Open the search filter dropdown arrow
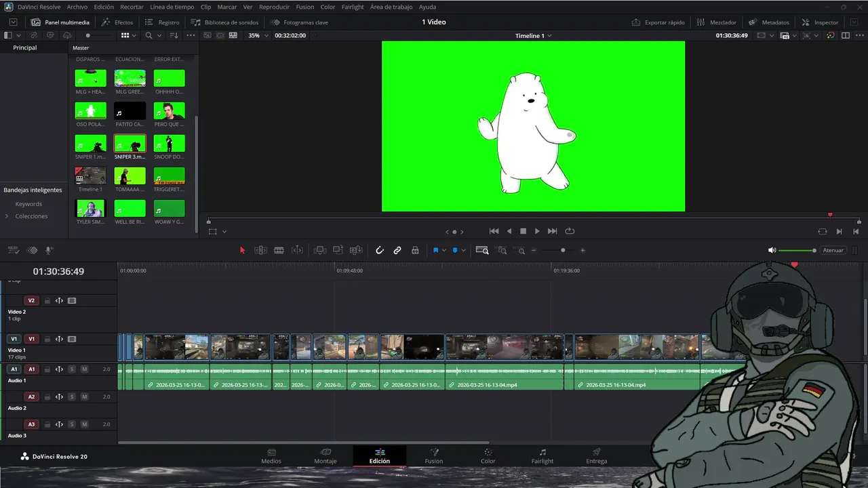Image resolution: width=868 pixels, height=488 pixels. pyautogui.click(x=159, y=35)
